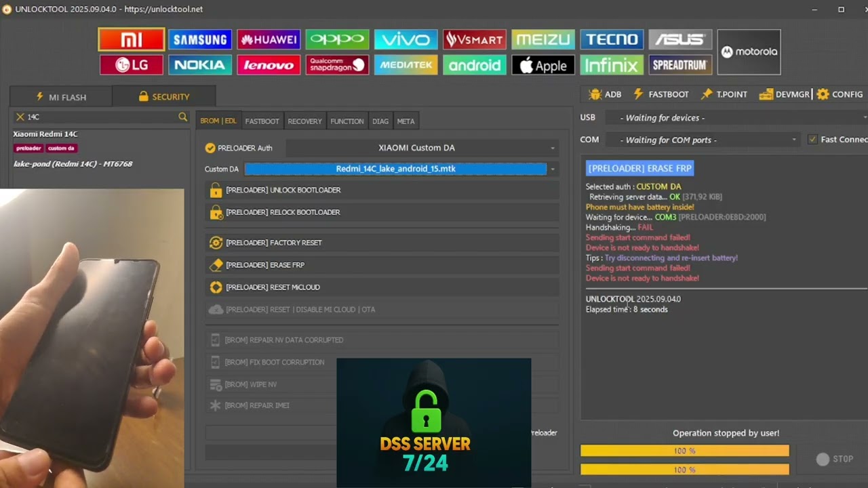Open the ADB tools
Screen dimensions: 868x488
tap(605, 94)
